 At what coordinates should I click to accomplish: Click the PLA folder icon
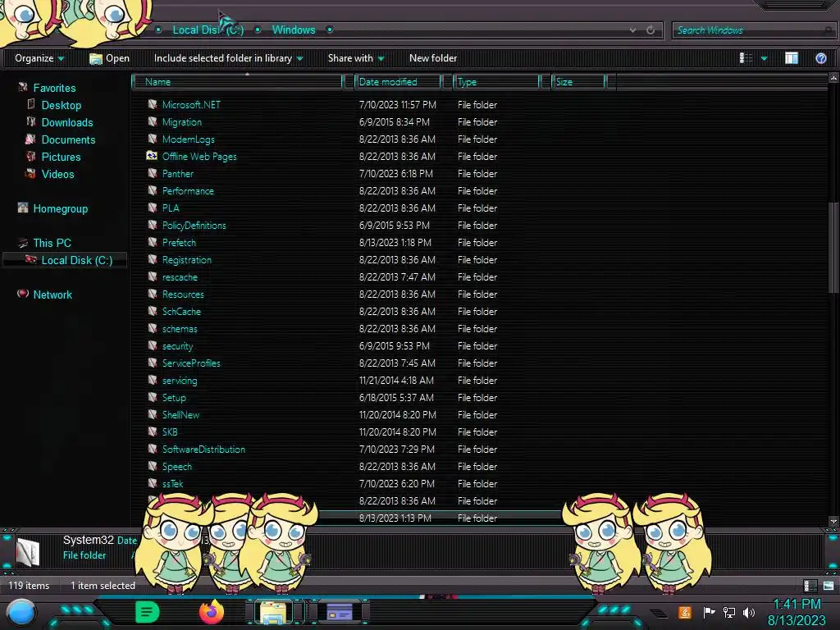[152, 208]
